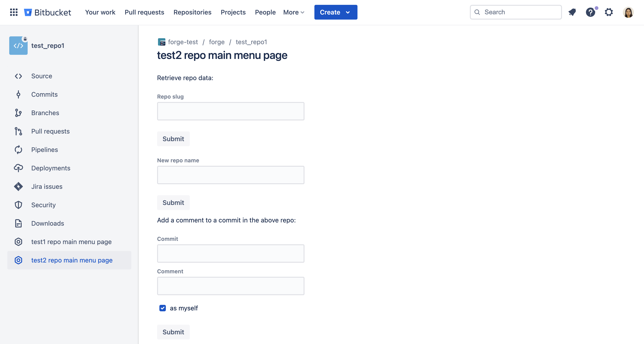Screen dimensions: 644x344
Task: Select the Commits icon in sidebar
Action: [18, 94]
